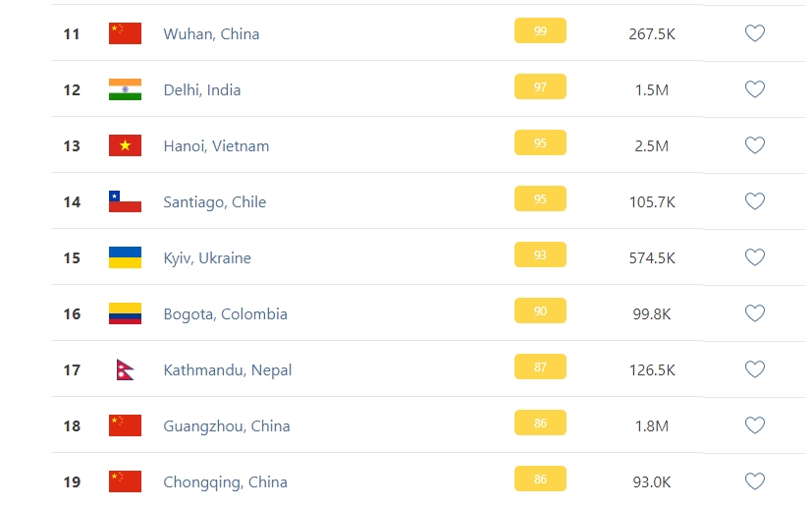Open the Delhi, India city page
This screenshot has height=508, width=812.
click(201, 89)
